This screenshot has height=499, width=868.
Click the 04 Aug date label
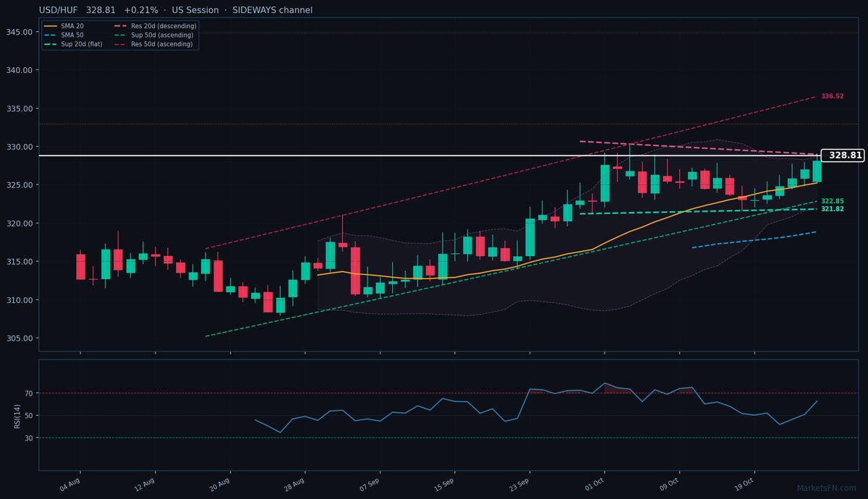point(69,484)
